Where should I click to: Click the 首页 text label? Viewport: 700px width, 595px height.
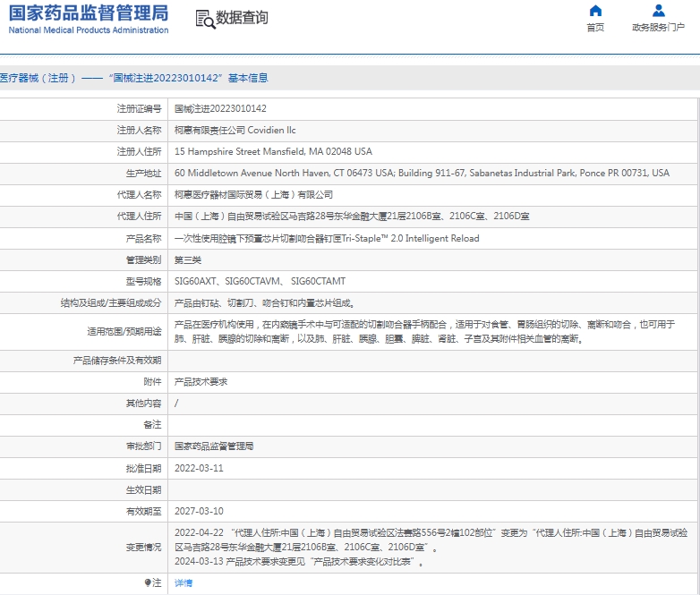pyautogui.click(x=595, y=28)
